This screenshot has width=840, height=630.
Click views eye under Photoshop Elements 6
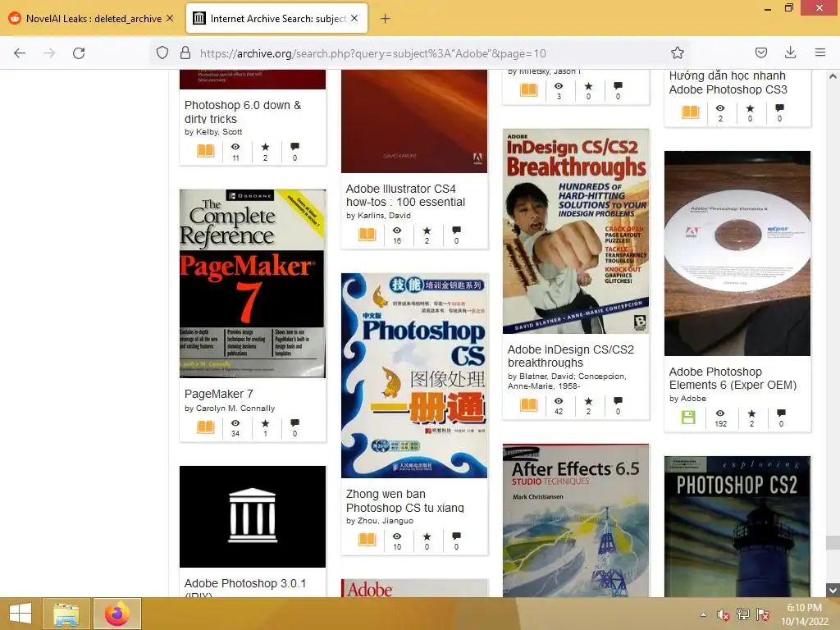pos(720,413)
